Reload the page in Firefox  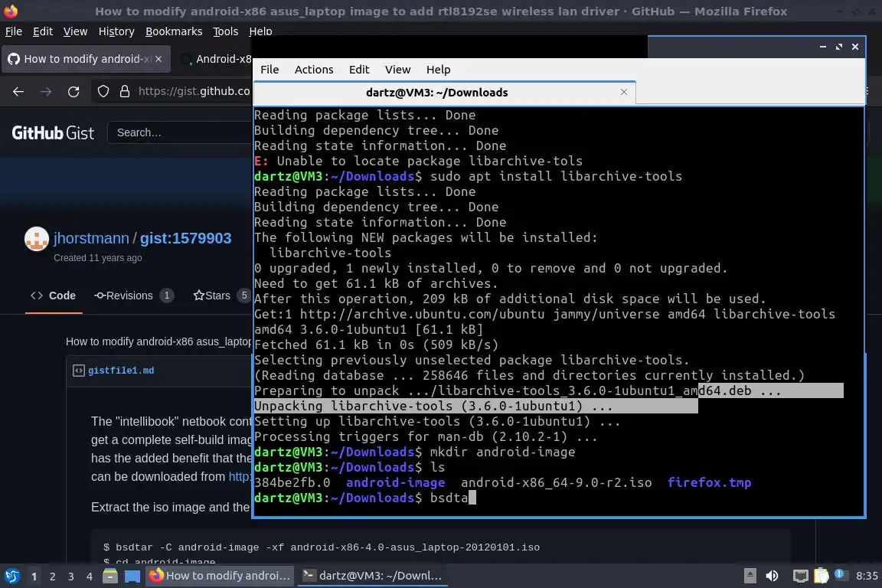[73, 91]
